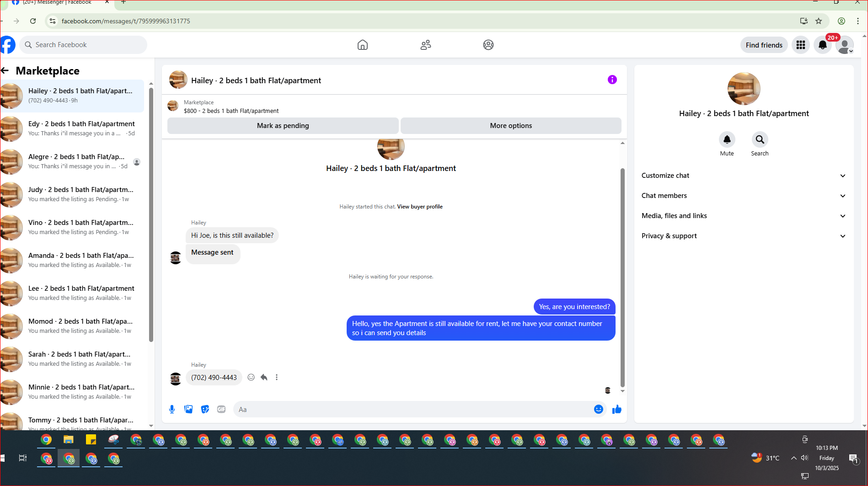The height and width of the screenshot is (486, 868).
Task: Show hidden system tray icons
Action: (x=793, y=458)
